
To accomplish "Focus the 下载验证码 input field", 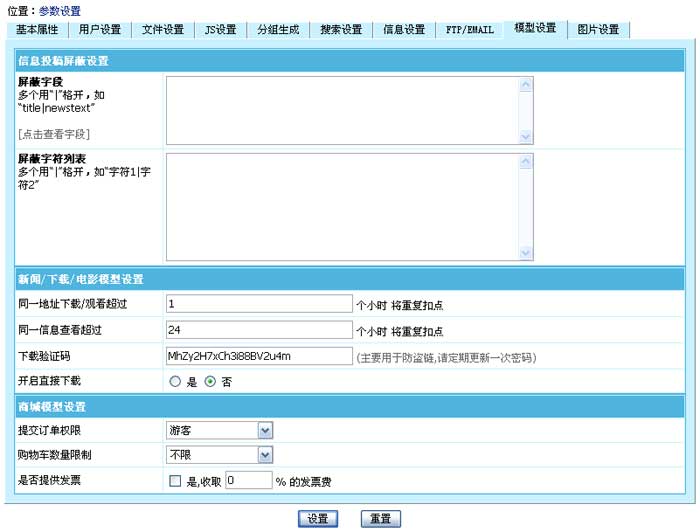I will point(259,356).
